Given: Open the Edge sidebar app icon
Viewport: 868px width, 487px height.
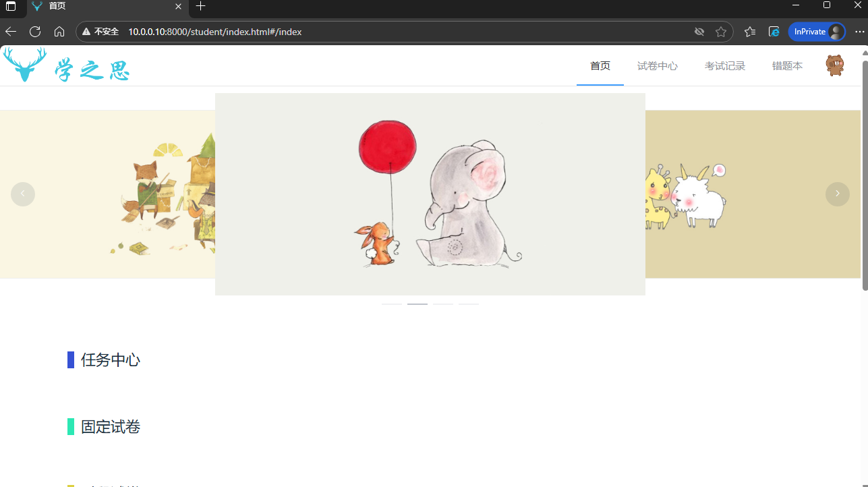Looking at the screenshot, I should 774,32.
